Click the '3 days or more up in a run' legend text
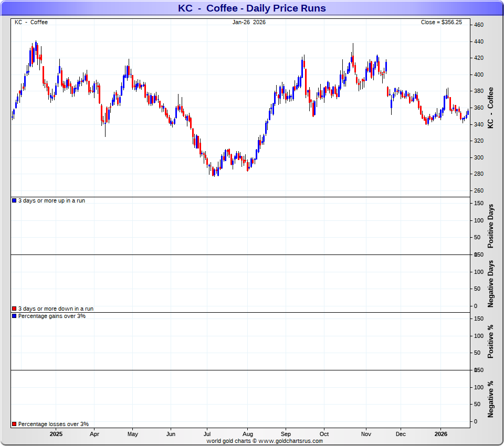The image size is (504, 446). tap(51, 201)
